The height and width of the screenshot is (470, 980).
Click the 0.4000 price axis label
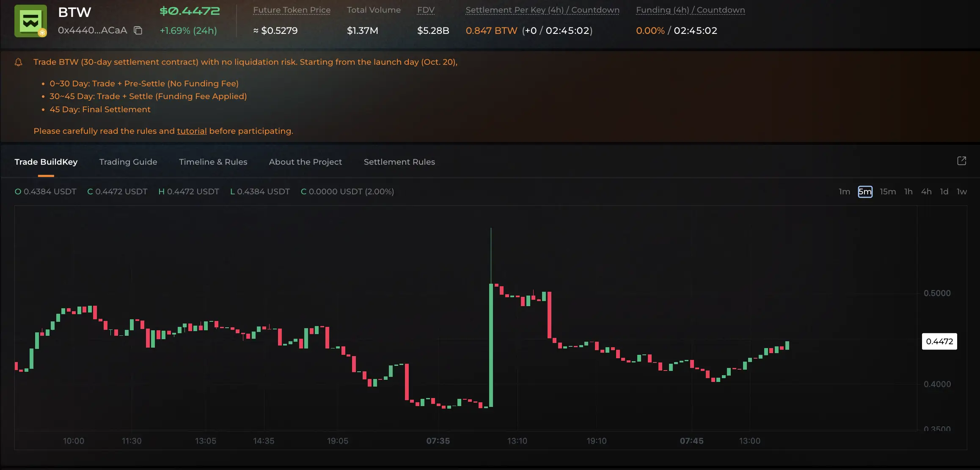pyautogui.click(x=937, y=384)
